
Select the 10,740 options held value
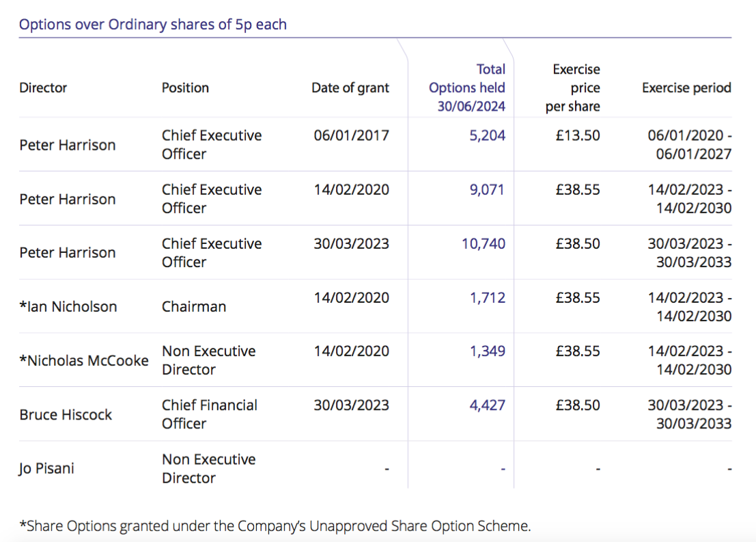click(484, 243)
